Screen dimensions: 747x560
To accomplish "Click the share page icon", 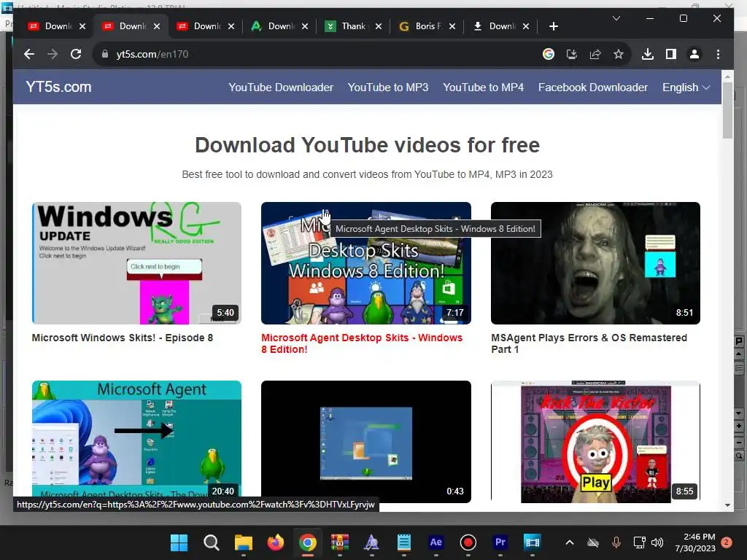I will 595,54.
